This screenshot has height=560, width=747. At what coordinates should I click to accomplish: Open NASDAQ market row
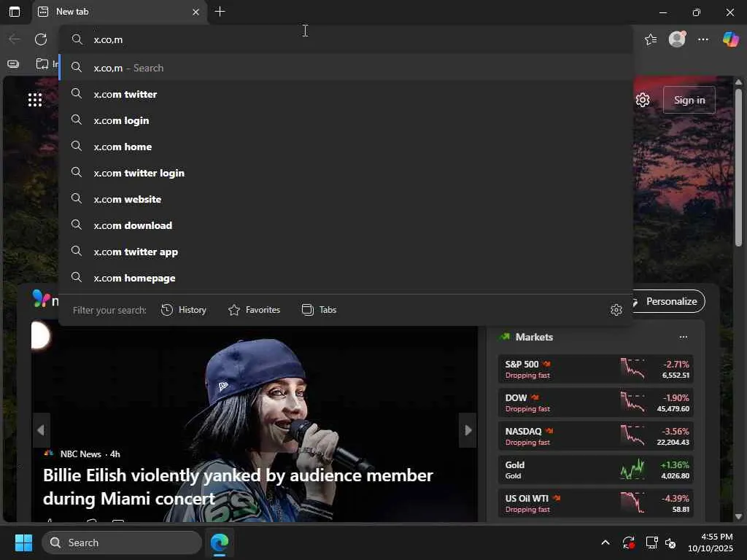(595, 436)
